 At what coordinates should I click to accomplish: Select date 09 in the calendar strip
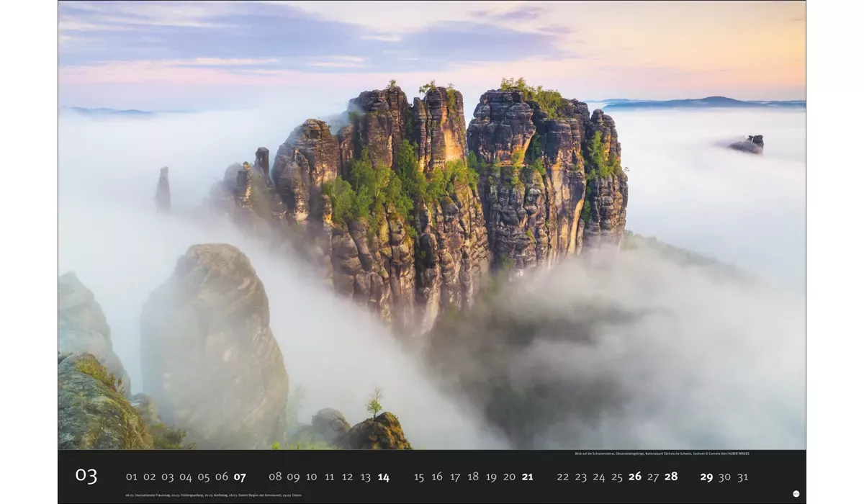coord(293,477)
